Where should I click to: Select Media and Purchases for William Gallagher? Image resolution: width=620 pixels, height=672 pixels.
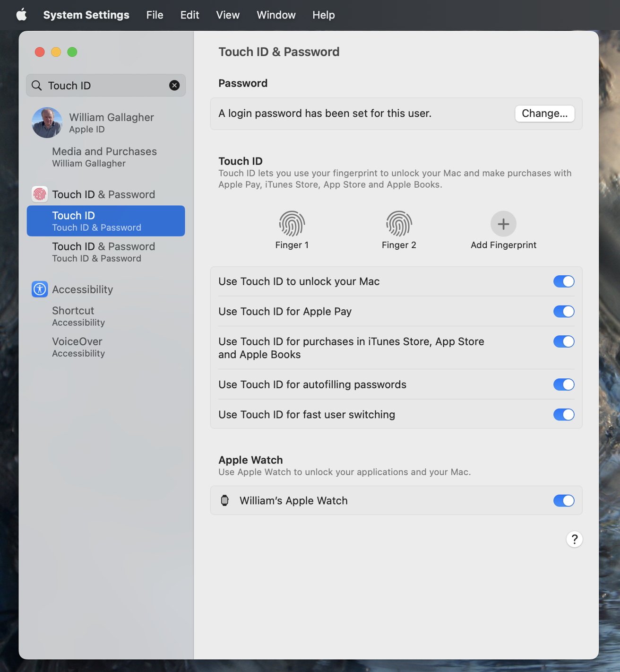104,157
